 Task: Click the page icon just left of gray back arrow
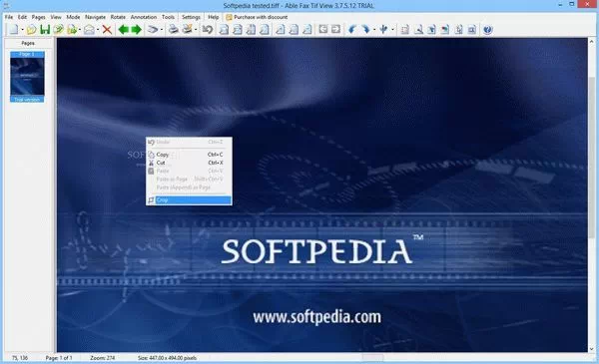coord(307,29)
